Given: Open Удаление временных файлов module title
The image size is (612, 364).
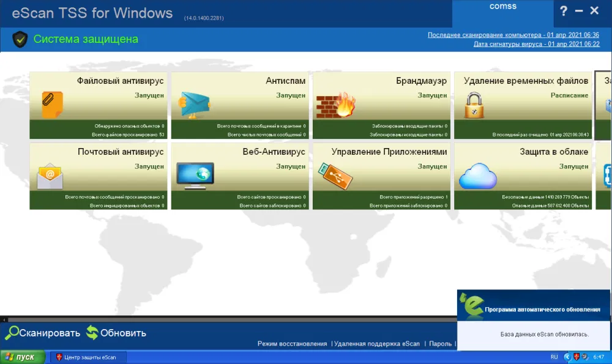Looking at the screenshot, I should coord(526,81).
